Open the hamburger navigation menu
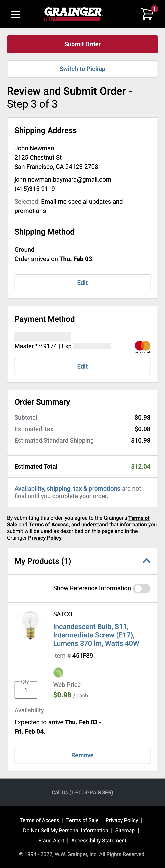 tap(15, 14)
